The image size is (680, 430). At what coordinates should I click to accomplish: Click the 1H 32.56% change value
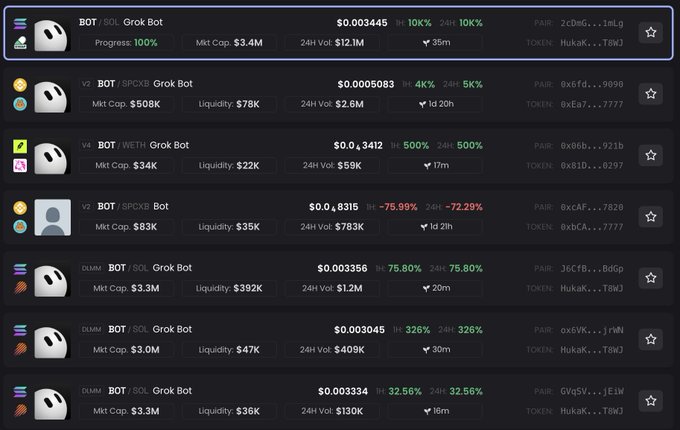pos(405,391)
